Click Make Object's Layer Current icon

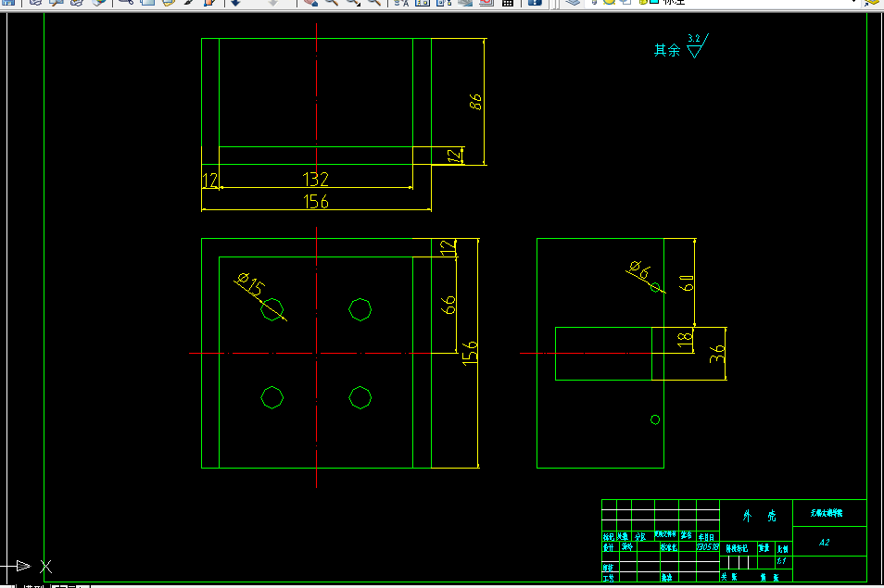[873, 2]
